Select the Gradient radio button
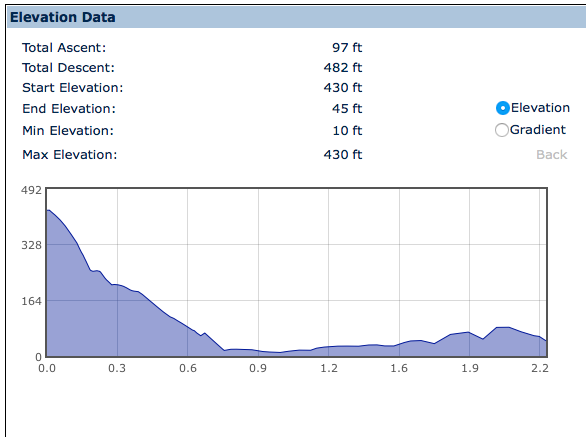Image resolution: width=586 pixels, height=437 pixels. pos(502,130)
